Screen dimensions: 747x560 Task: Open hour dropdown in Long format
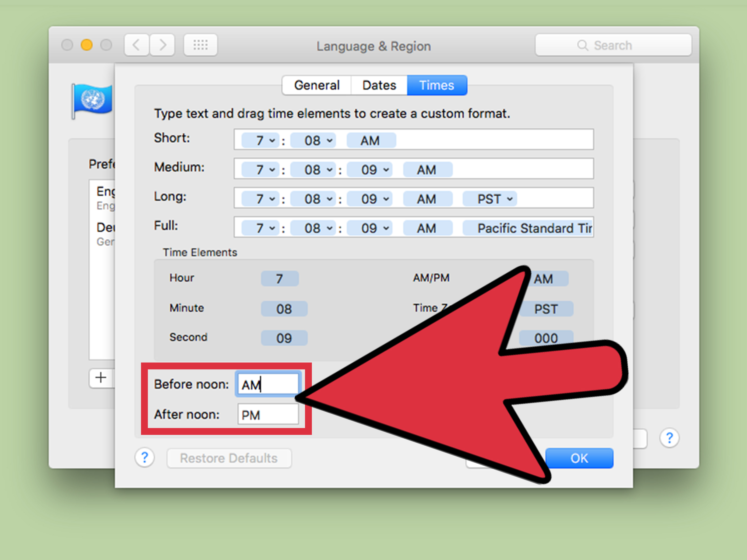coord(260,199)
